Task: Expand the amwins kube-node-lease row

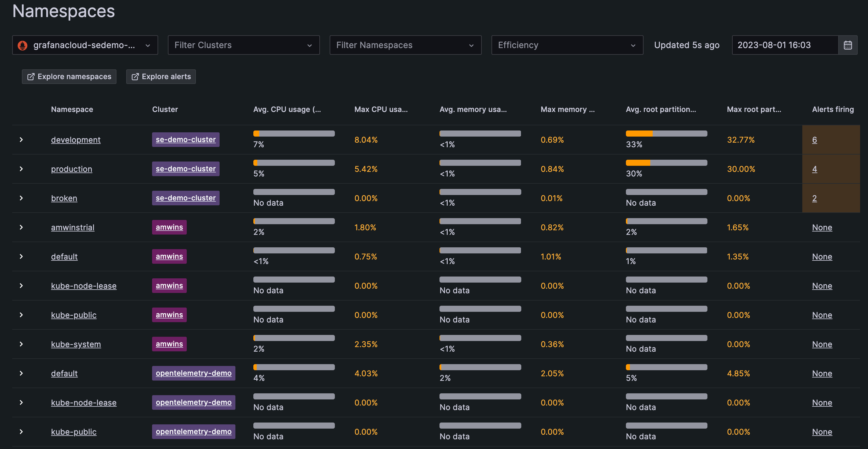Action: tap(21, 286)
